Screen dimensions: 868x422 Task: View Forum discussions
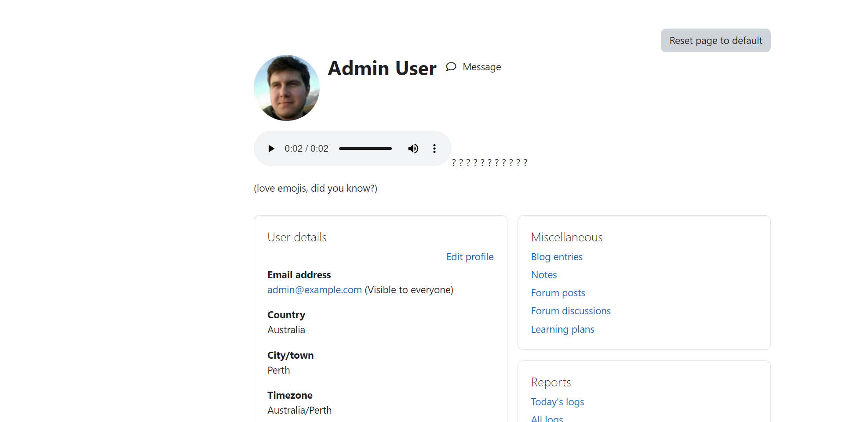coord(571,311)
